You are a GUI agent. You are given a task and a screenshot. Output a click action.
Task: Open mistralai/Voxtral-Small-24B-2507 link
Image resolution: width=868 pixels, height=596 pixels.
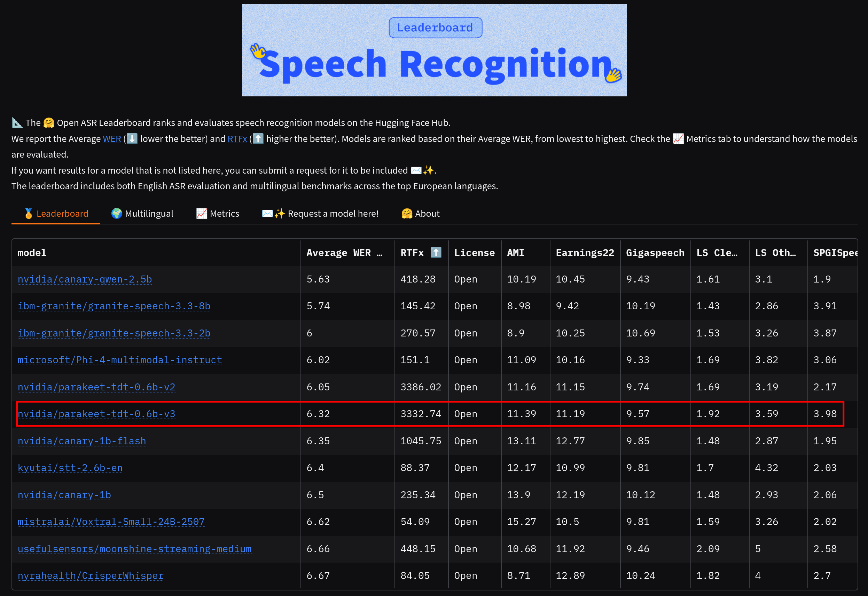click(x=111, y=522)
